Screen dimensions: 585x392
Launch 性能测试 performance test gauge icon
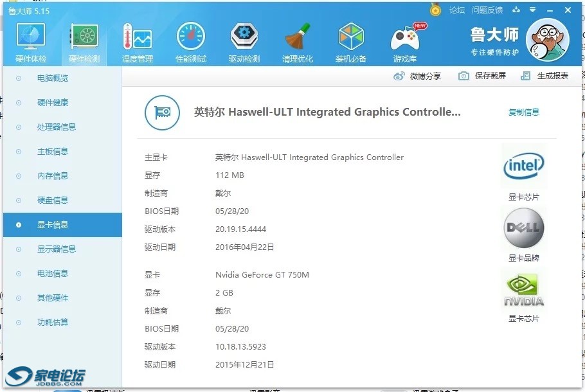coord(191,37)
